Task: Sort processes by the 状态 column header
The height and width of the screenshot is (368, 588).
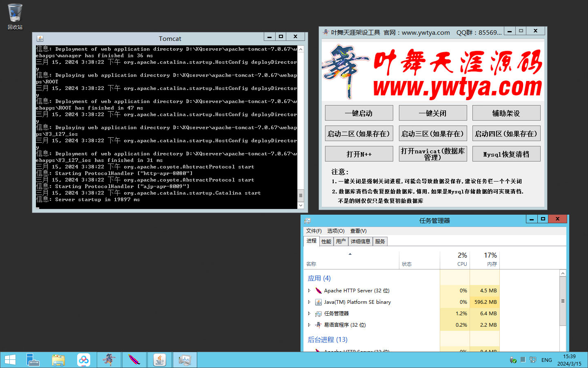Action: pos(419,260)
